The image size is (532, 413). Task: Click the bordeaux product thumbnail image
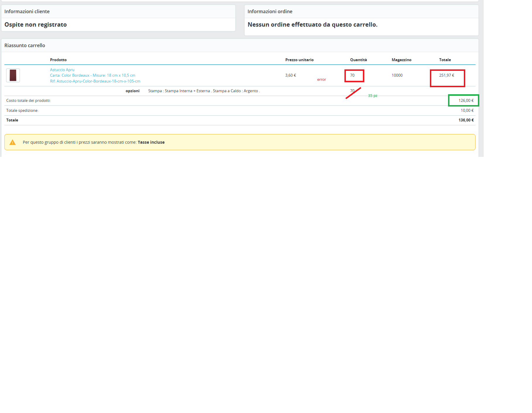pyautogui.click(x=13, y=75)
